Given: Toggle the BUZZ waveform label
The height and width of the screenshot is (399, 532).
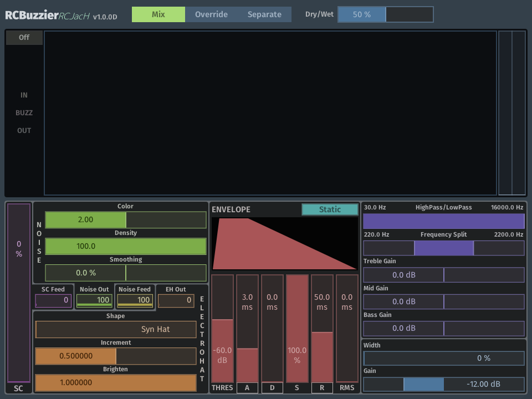Looking at the screenshot, I should coord(24,112).
